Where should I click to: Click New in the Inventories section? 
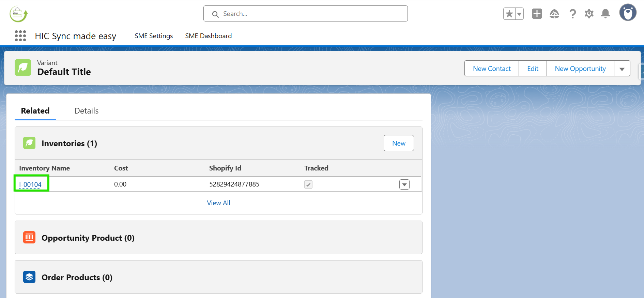coord(399,143)
